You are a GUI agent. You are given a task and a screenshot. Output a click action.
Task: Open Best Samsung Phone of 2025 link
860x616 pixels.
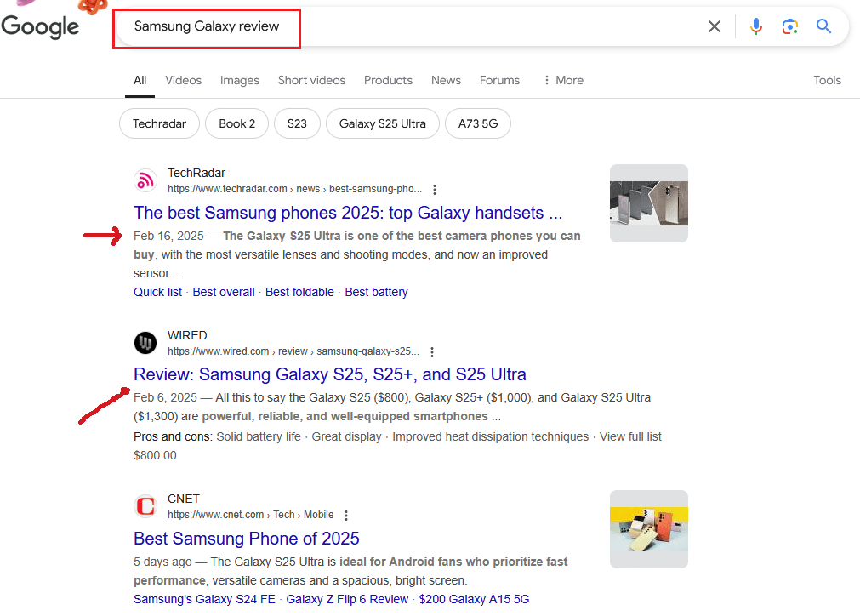pos(246,539)
